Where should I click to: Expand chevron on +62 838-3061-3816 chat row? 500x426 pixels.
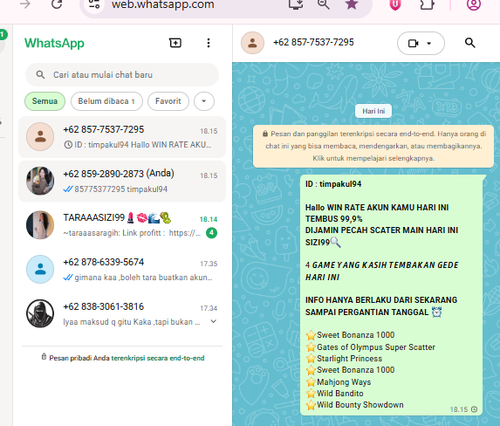pos(214,321)
